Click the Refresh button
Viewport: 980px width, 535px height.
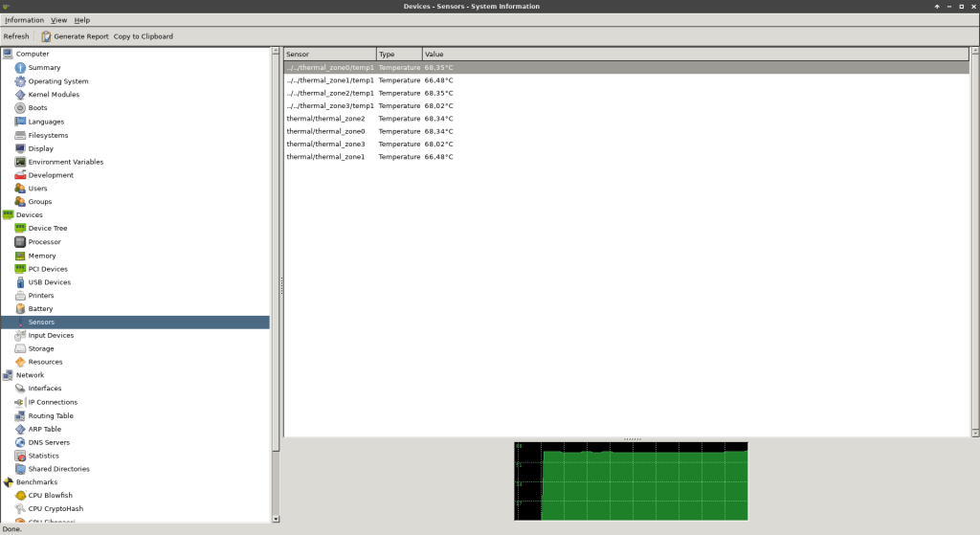tap(16, 36)
